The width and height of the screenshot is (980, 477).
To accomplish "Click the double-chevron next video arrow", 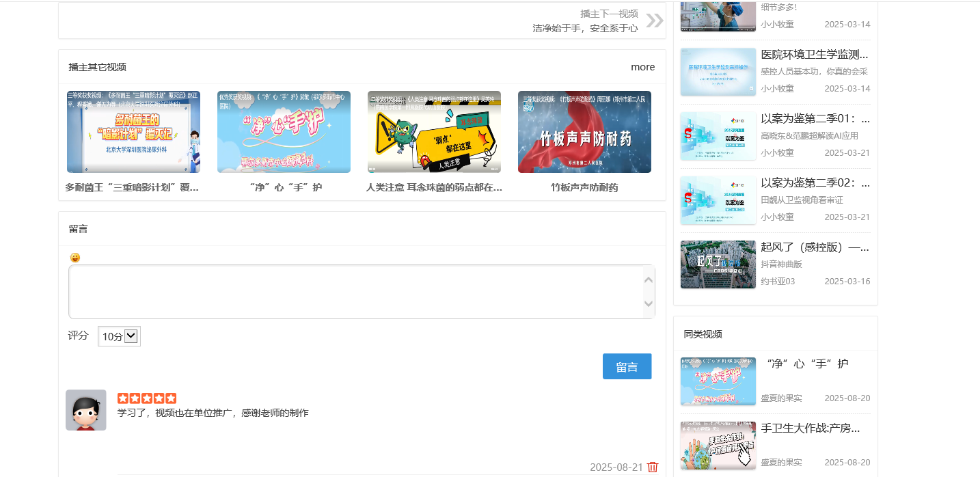I will pyautogui.click(x=654, y=21).
